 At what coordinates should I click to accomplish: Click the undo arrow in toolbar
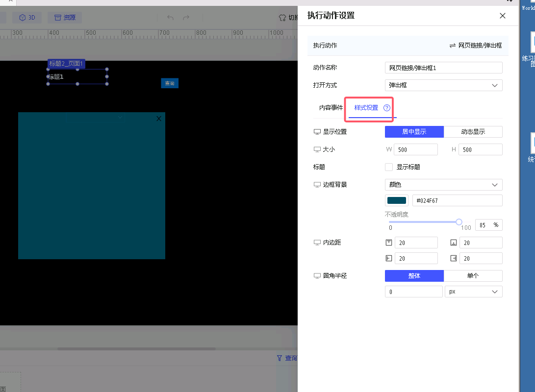[x=170, y=17]
